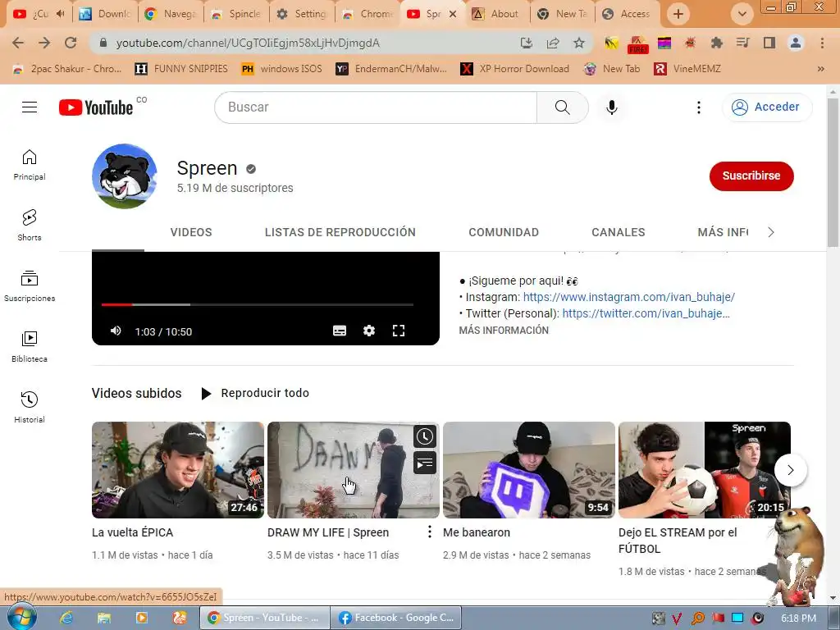
Task: Share this page from the address bar
Action: (553, 43)
